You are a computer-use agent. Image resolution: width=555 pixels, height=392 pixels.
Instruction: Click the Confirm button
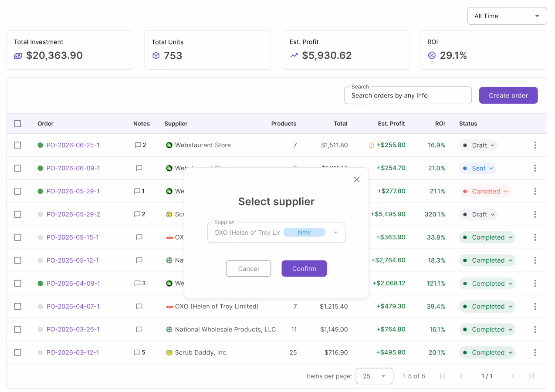point(304,269)
